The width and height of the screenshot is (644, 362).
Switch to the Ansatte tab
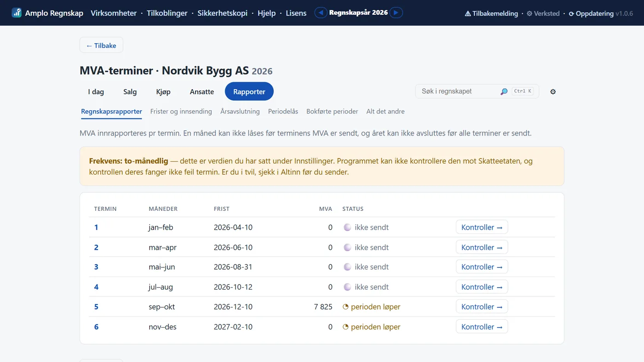point(202,91)
